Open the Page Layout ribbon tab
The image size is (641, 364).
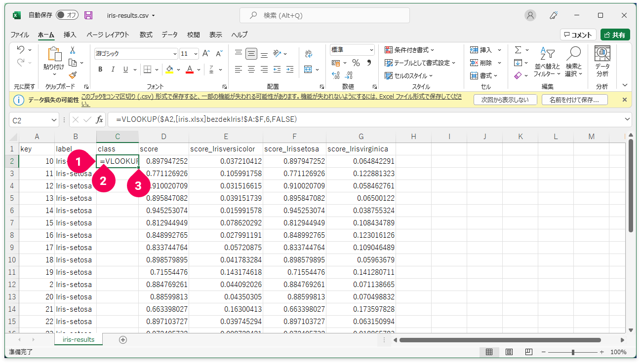coord(108,35)
